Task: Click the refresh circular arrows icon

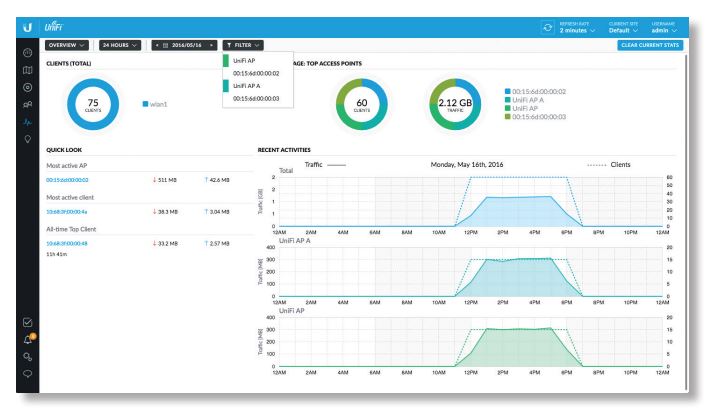Action: click(x=547, y=27)
